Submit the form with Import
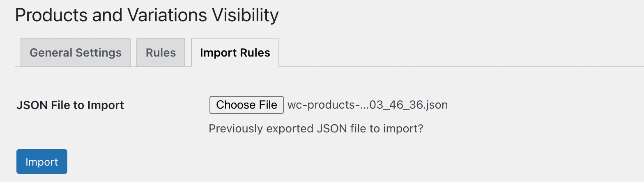644x182 pixels. click(41, 162)
